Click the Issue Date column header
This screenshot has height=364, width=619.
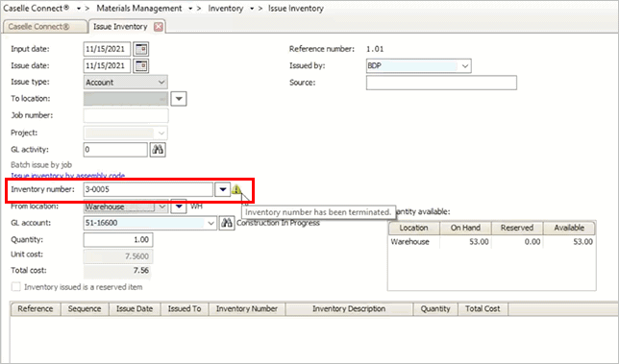coord(135,309)
